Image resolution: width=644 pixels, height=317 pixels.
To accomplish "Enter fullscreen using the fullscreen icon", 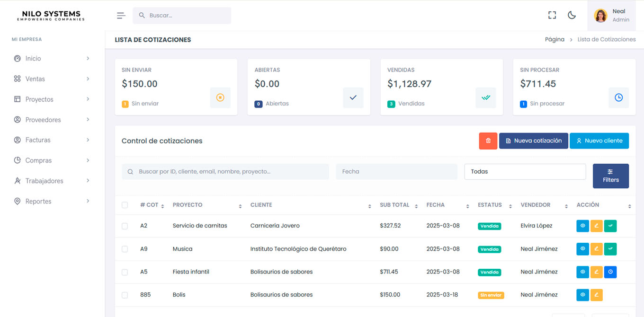I will click(552, 15).
